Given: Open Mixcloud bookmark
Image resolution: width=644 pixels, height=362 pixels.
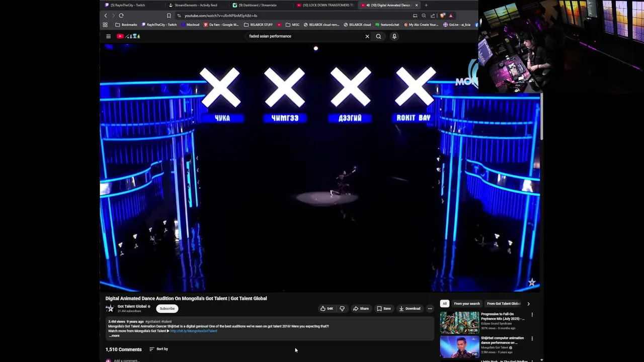Looking at the screenshot, I should point(190,25).
